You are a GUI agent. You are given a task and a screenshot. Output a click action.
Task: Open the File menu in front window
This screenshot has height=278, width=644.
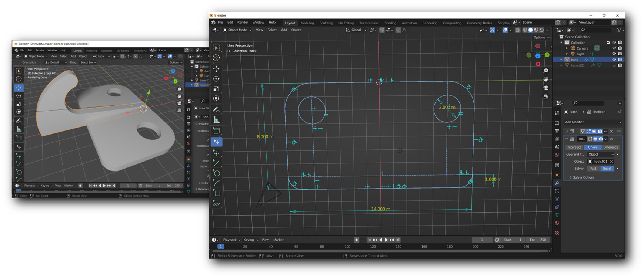click(220, 23)
